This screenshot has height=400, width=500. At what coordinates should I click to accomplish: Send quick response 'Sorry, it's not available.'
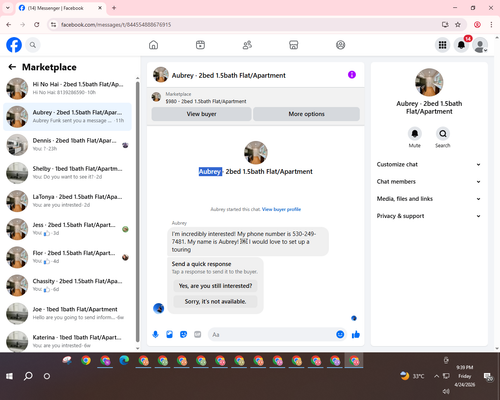click(215, 301)
